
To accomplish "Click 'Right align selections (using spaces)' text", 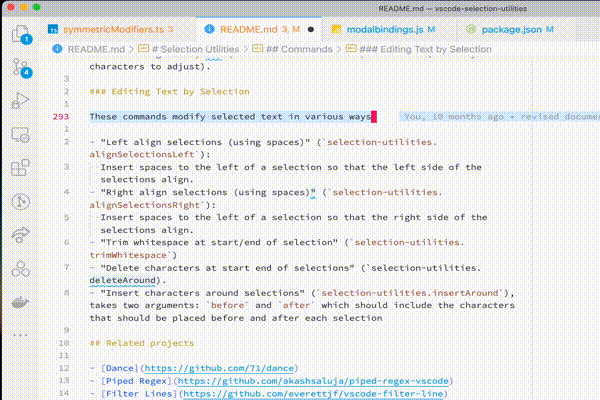I will tap(208, 192).
